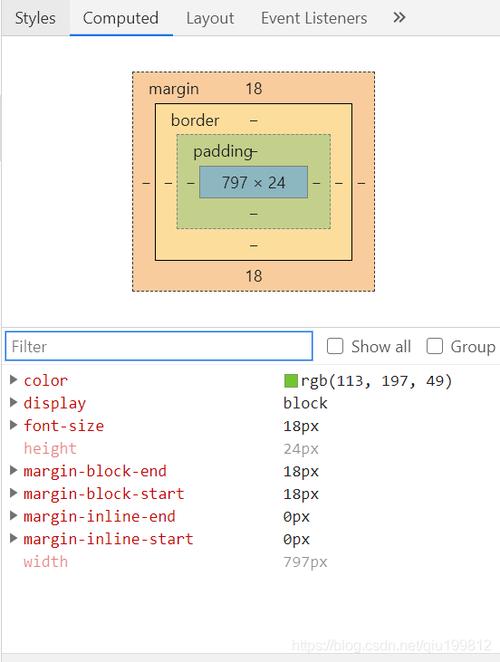Select the block display value

point(305,403)
